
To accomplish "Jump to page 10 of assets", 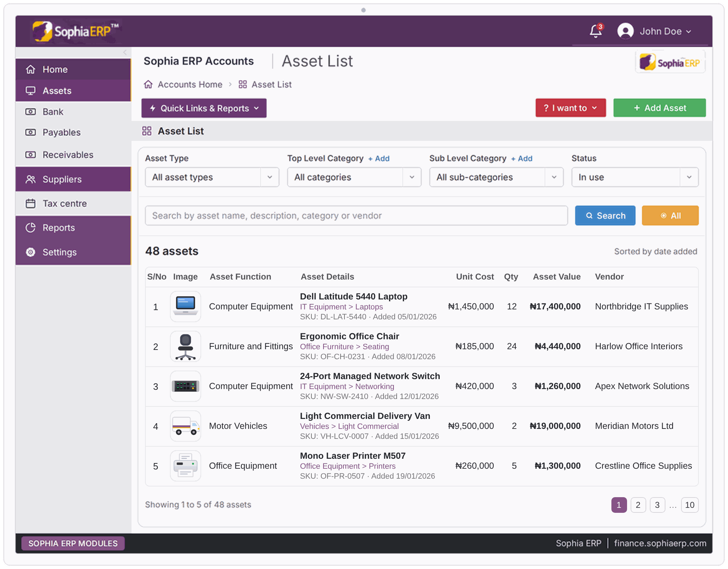I will [690, 505].
